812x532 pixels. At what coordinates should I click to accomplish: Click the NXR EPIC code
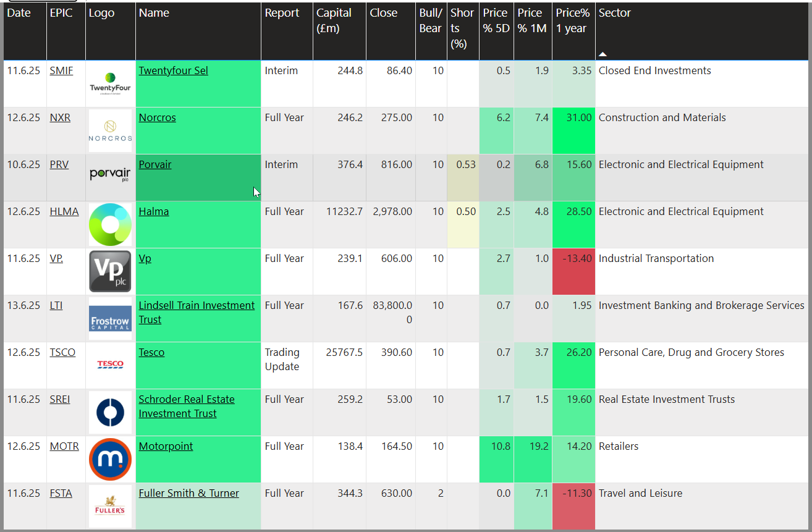[x=60, y=117]
